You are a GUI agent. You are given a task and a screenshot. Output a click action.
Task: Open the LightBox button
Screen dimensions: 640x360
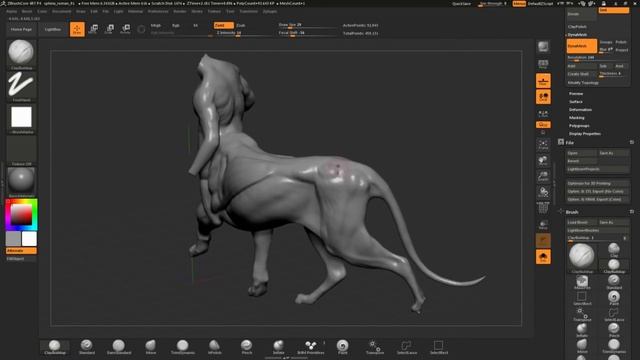[53, 29]
